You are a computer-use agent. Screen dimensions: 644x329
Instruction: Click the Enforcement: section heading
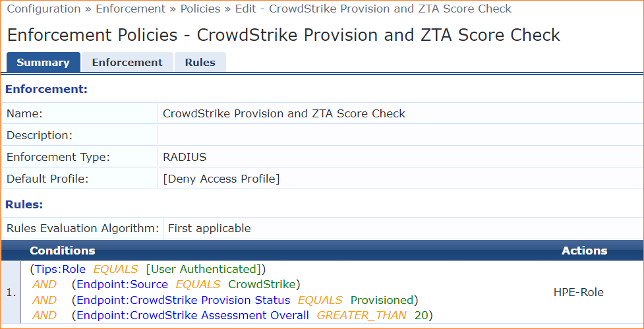point(46,89)
